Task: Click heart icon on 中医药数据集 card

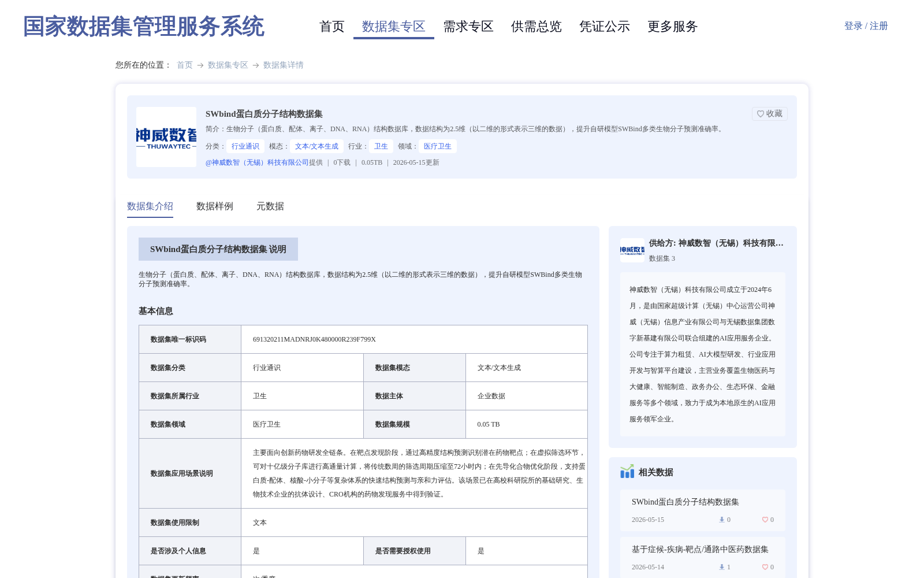Action: [x=765, y=567]
